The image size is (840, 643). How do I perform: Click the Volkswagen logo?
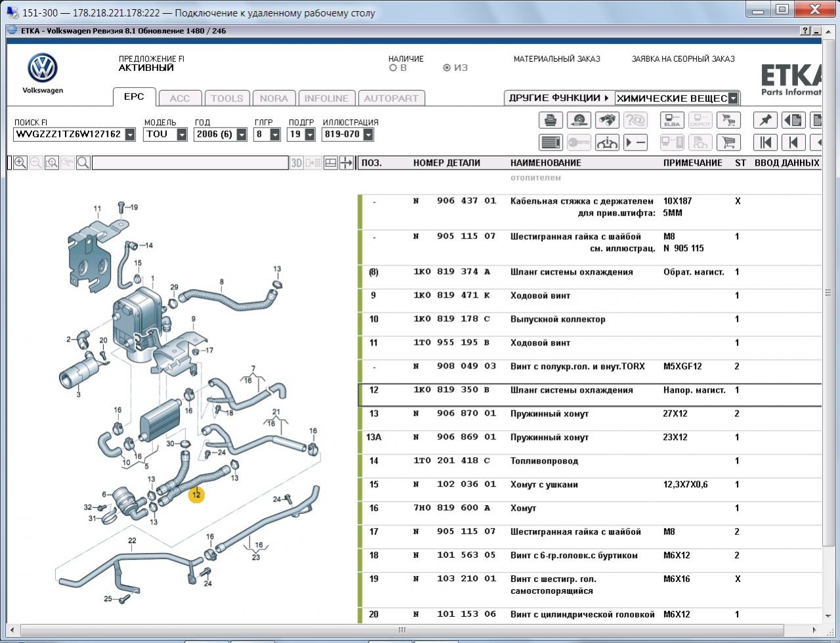click(43, 68)
